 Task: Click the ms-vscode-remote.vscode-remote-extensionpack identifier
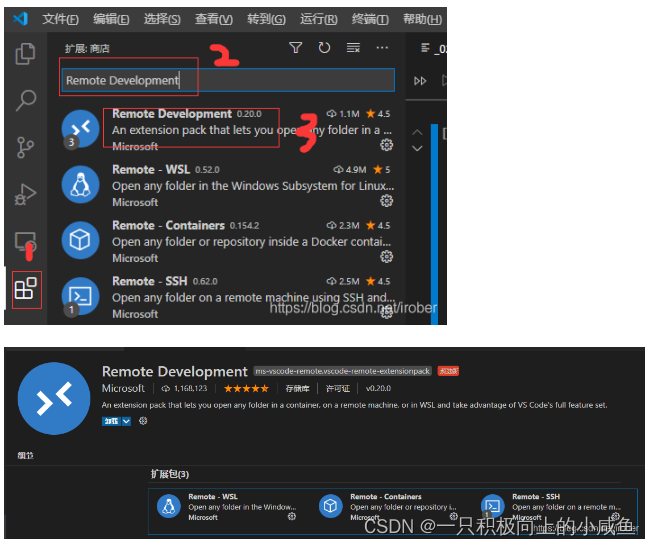tap(343, 371)
